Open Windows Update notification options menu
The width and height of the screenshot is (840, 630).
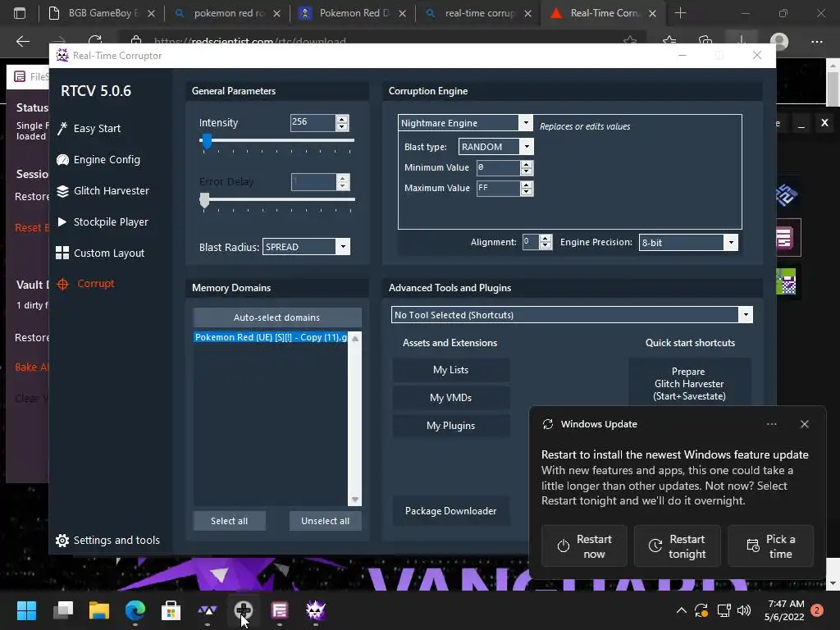(771, 424)
